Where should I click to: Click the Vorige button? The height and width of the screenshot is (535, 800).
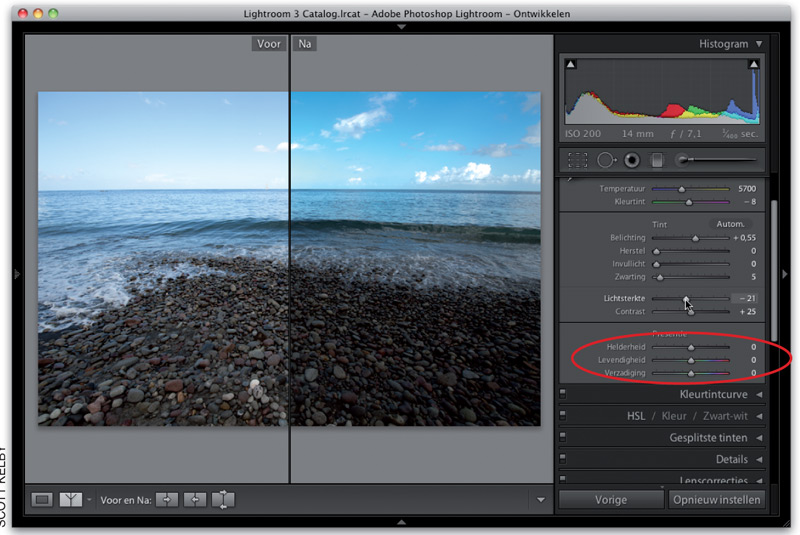(x=611, y=500)
